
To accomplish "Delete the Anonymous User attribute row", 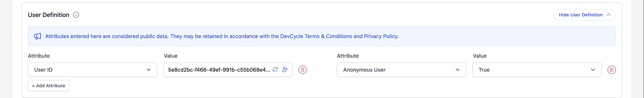I will [x=611, y=70].
